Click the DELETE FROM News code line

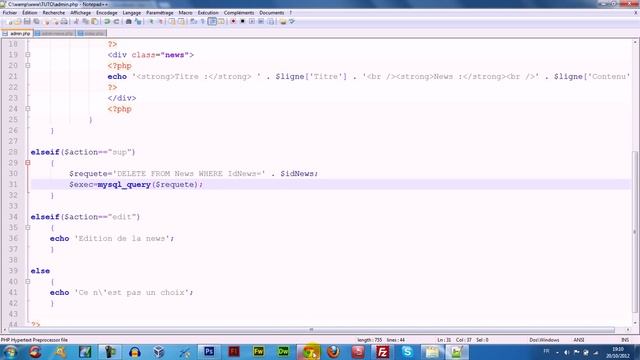pos(193,173)
